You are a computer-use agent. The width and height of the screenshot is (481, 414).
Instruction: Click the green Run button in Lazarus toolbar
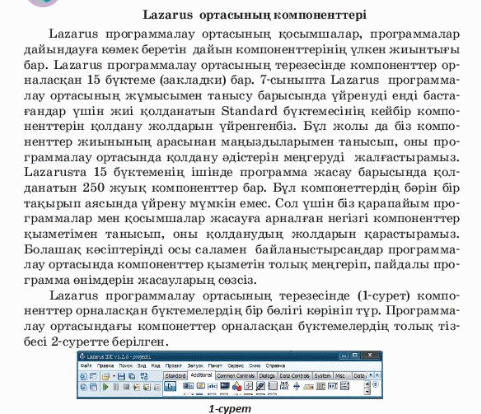105,387
